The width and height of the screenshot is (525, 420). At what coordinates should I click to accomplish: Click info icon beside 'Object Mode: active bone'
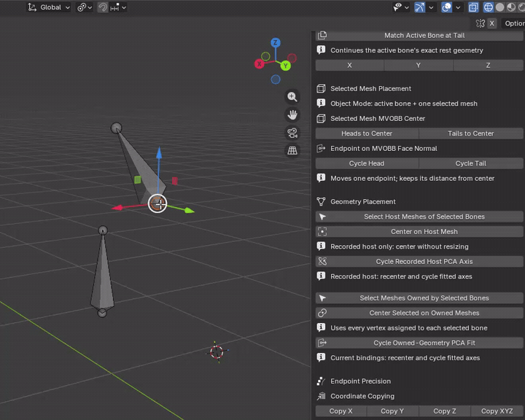(321, 103)
